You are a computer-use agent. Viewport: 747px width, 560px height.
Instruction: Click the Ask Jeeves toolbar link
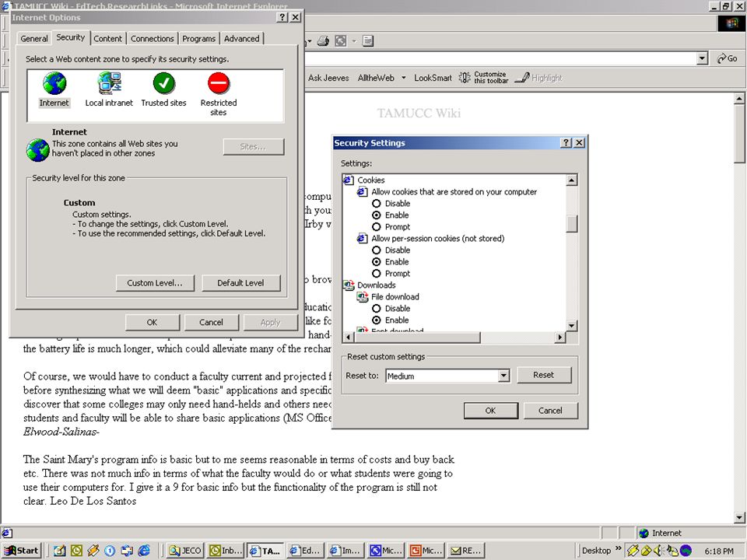click(328, 78)
